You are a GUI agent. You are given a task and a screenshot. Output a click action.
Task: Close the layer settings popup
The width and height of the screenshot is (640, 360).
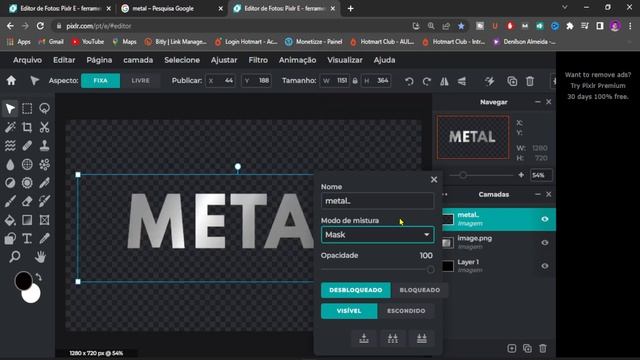434,180
